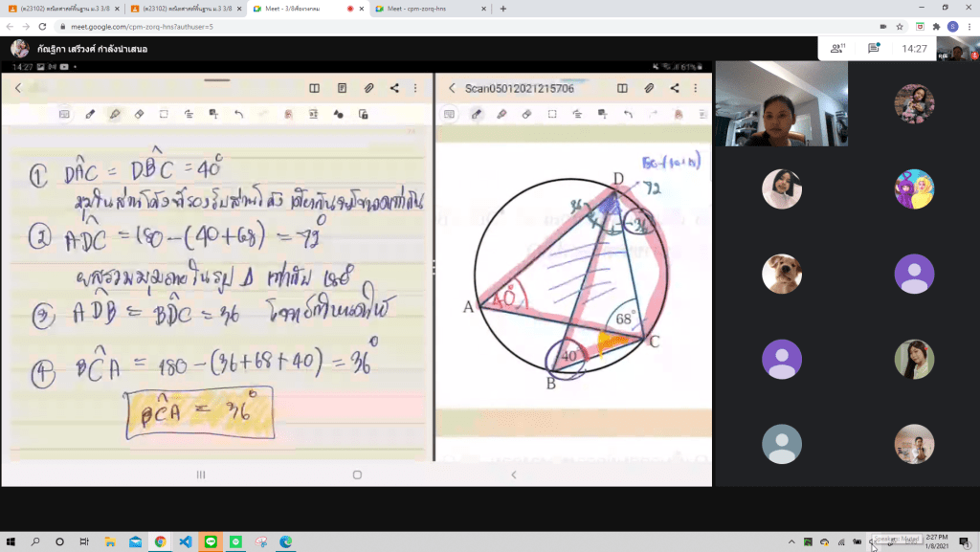
Task: Select the highlighter tool in left note
Action: (x=115, y=114)
